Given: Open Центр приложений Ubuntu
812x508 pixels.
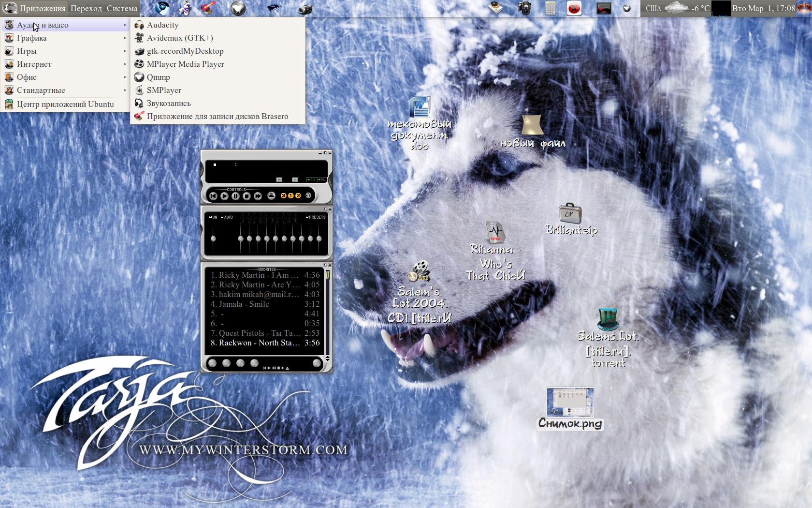Looking at the screenshot, I should tap(65, 104).
